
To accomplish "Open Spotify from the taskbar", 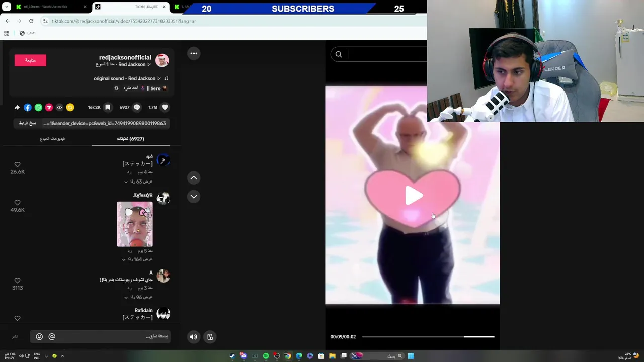I will point(266,356).
